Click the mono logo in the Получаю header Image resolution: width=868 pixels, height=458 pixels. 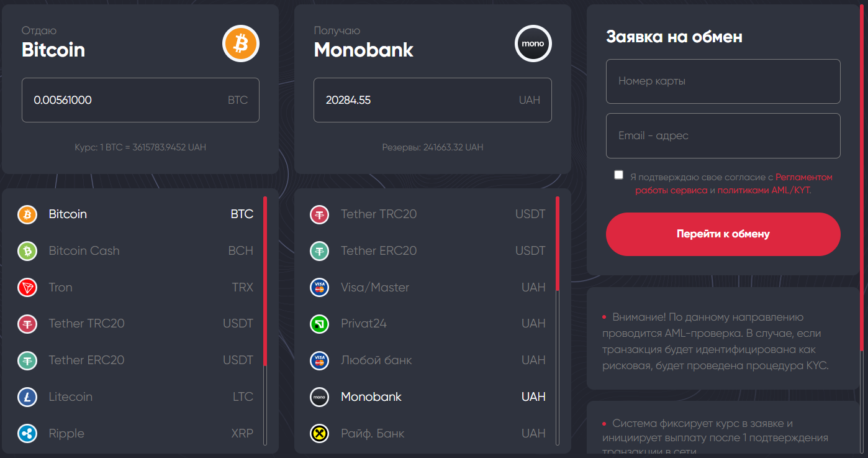(533, 44)
